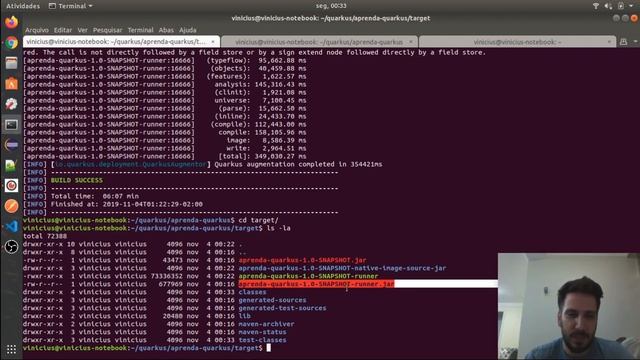
Task: Open the Pesquisar menu
Action: [107, 30]
